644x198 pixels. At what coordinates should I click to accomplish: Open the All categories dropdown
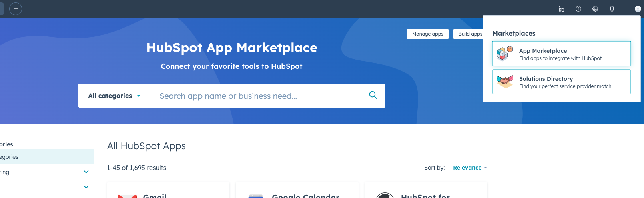pyautogui.click(x=114, y=96)
